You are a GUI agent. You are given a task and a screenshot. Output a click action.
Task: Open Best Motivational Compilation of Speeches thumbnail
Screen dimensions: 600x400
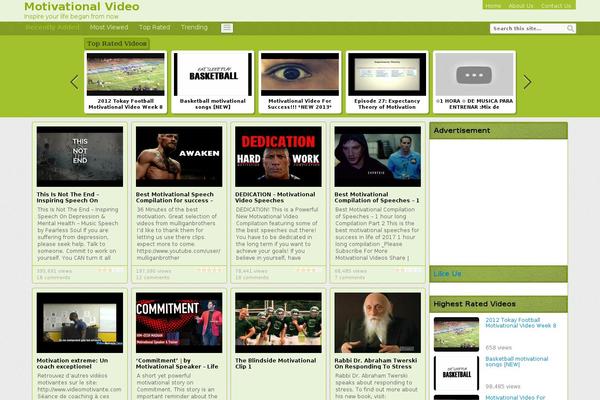point(378,157)
